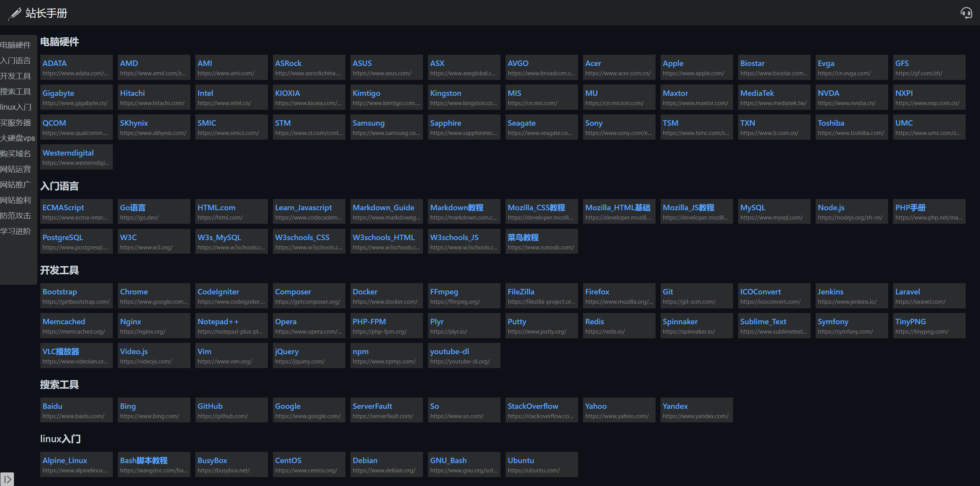
Task: Go to 搜索工具 sidebar section
Action: click(16, 92)
